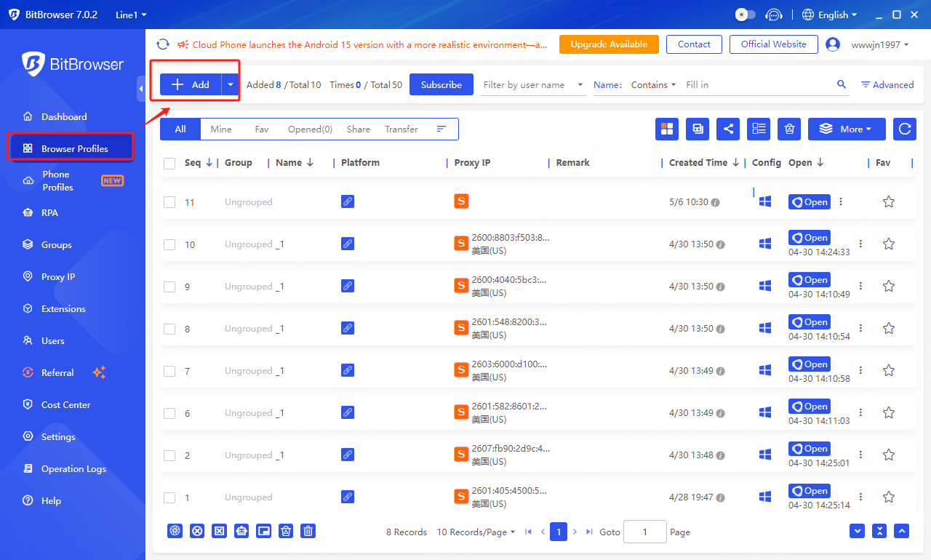The width and height of the screenshot is (931, 560).
Task: Switch to the Fav tab
Action: [261, 129]
